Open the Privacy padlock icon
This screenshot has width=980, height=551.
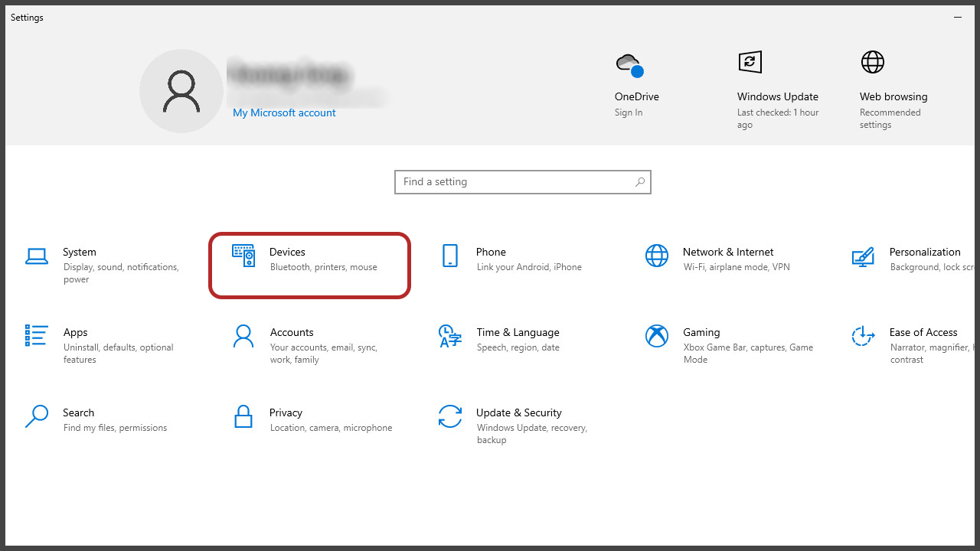coord(243,416)
